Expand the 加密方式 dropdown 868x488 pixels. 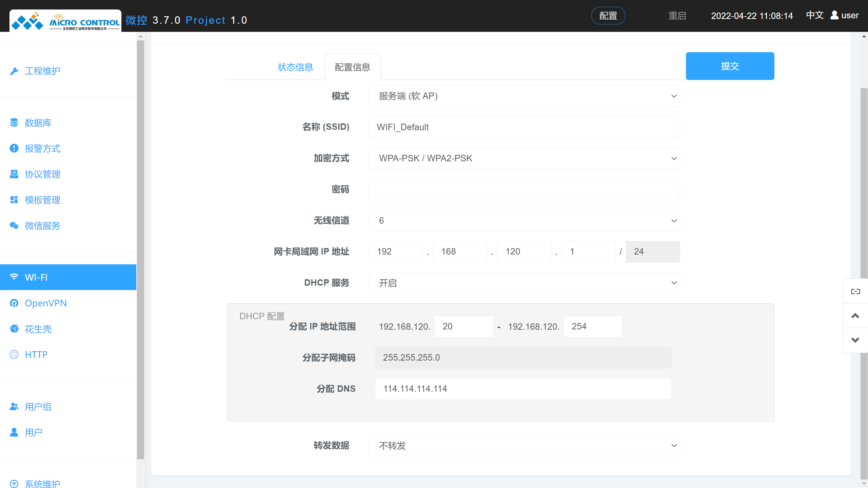coord(524,158)
